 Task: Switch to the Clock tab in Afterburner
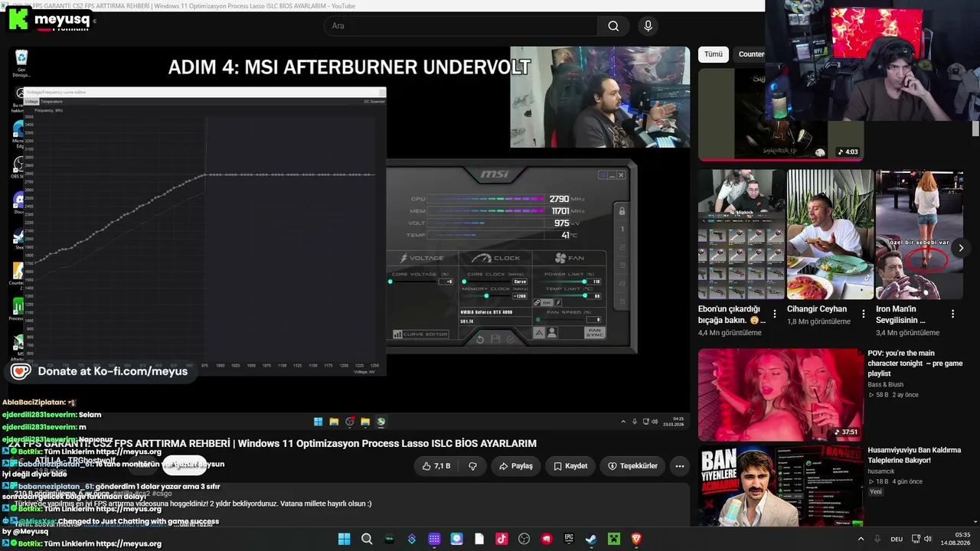pyautogui.click(x=497, y=258)
